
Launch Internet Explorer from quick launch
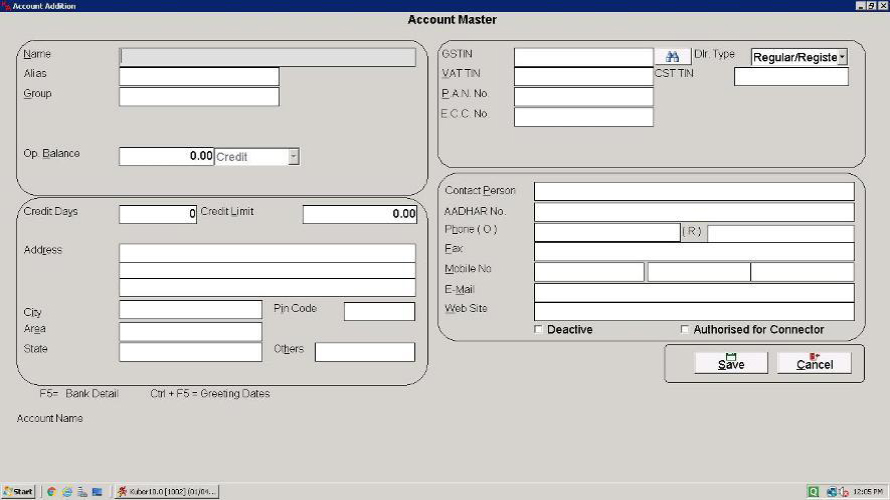pos(67,491)
